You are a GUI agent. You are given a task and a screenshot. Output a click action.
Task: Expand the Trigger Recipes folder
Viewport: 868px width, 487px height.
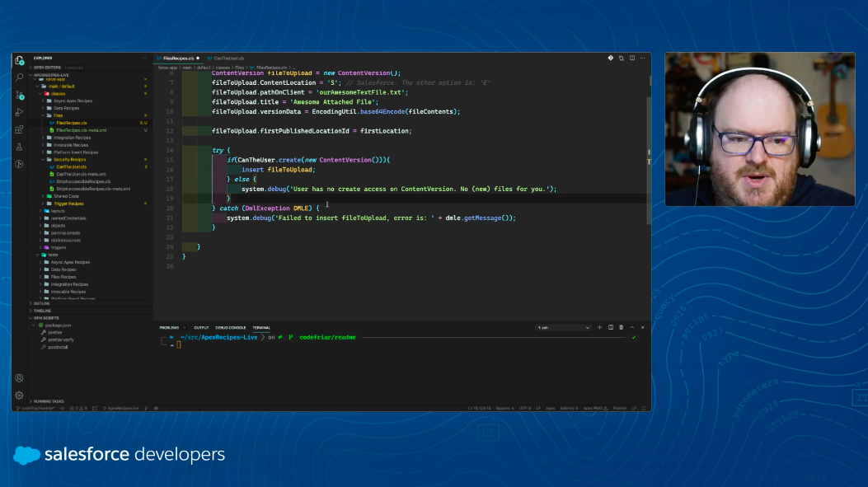tap(68, 204)
